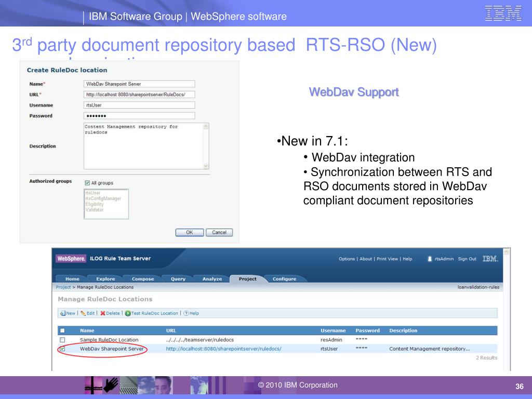Switch to the Query tab
Viewport: 532px width, 399px height.
(x=178, y=279)
